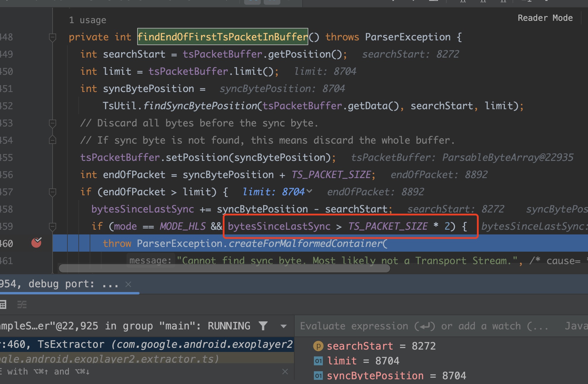Expand the inline 'limit: 8704' hint chevron

[309, 191]
